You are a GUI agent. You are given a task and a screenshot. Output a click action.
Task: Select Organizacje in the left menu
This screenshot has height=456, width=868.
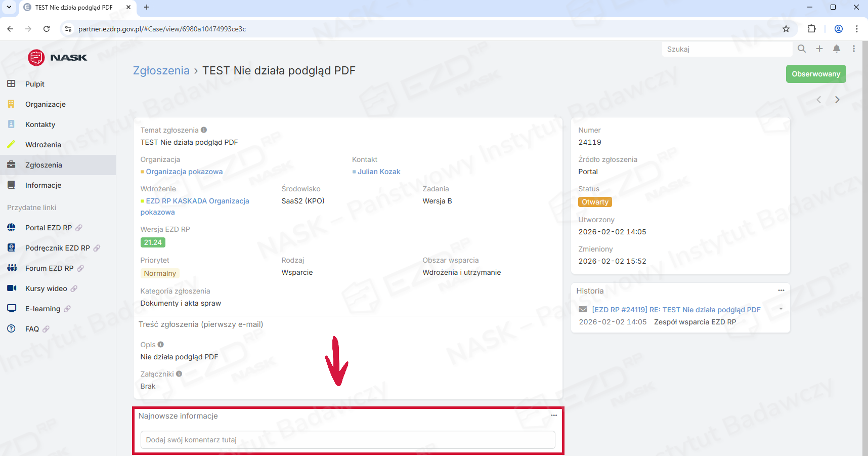coord(46,104)
